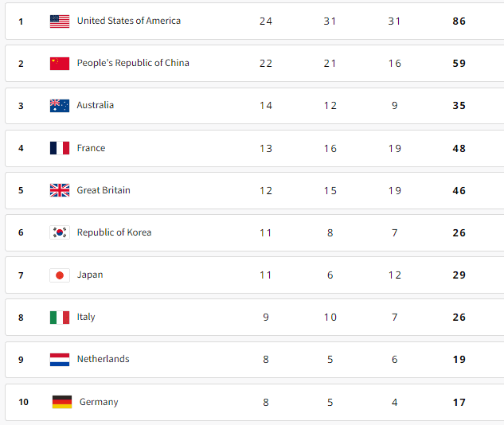Click the France flag icon
This screenshot has width=504, height=425.
pyautogui.click(x=60, y=148)
